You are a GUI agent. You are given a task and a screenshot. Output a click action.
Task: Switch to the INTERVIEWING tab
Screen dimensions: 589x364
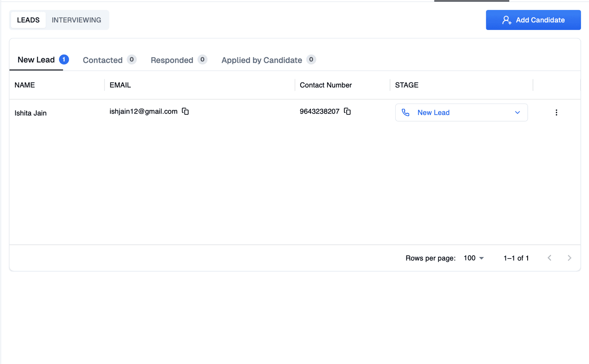pyautogui.click(x=77, y=20)
